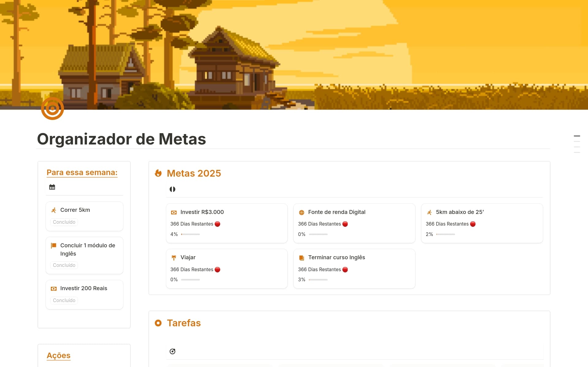Click the money icon on Investir R$3.000 card

click(174, 212)
